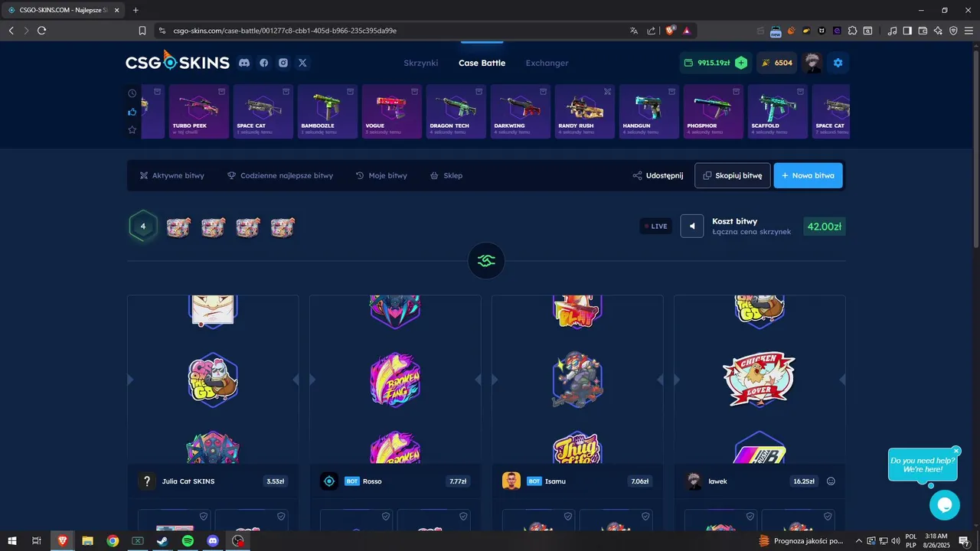Favorite Julia Cat SKINS first item shield

pyautogui.click(x=204, y=517)
